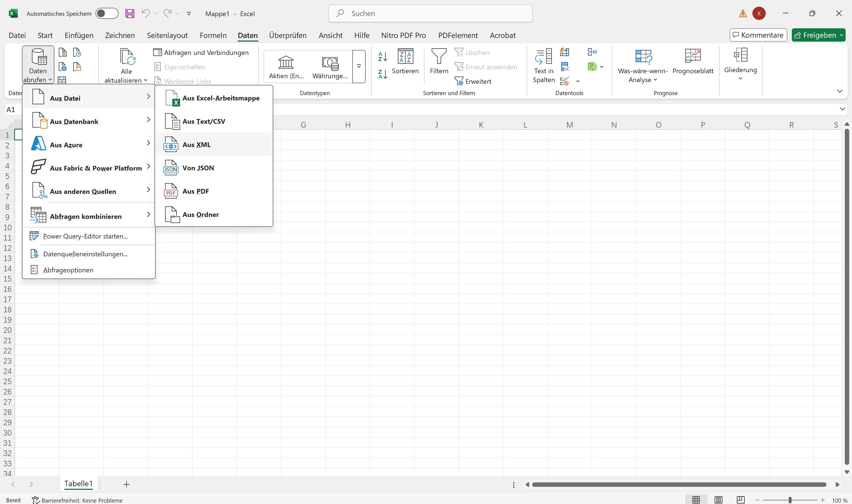Click the zoom slider handle
Screen dimensions: 852x504
pyautogui.click(x=790, y=500)
